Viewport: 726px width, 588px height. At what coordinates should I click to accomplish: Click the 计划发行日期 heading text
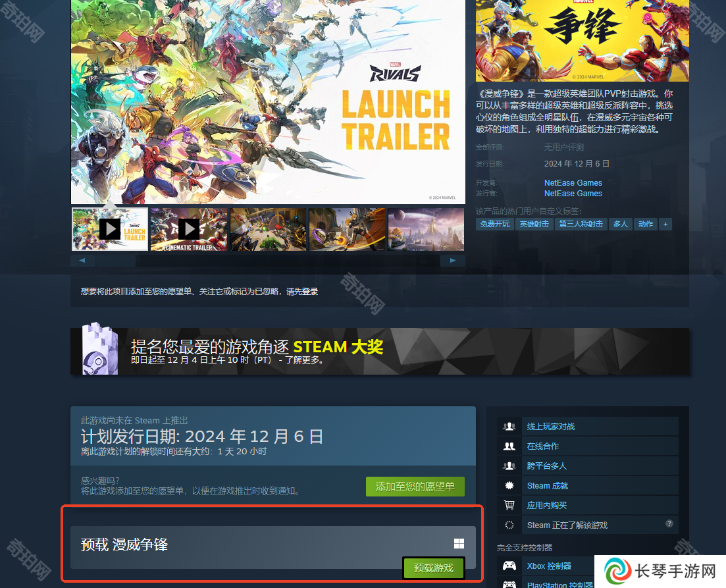pos(202,437)
